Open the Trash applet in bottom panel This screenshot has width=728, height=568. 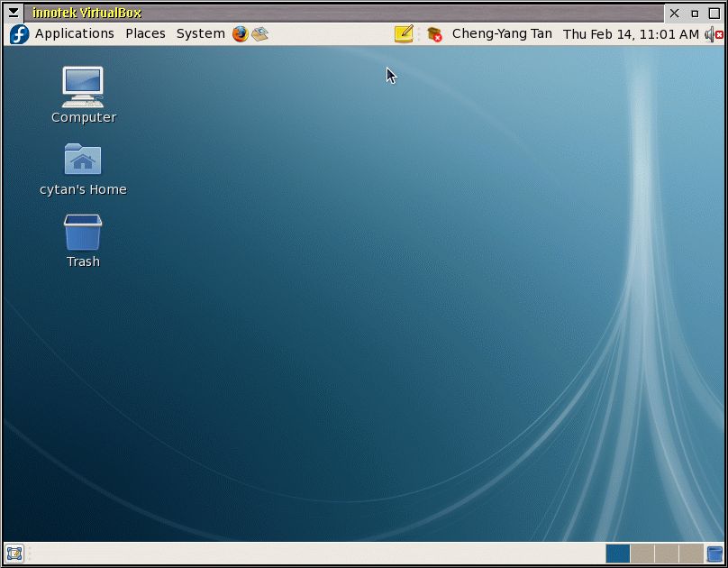715,554
